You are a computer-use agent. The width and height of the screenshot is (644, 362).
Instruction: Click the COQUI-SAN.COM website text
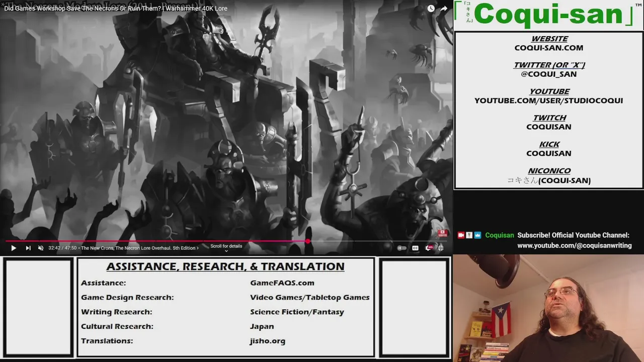point(549,48)
